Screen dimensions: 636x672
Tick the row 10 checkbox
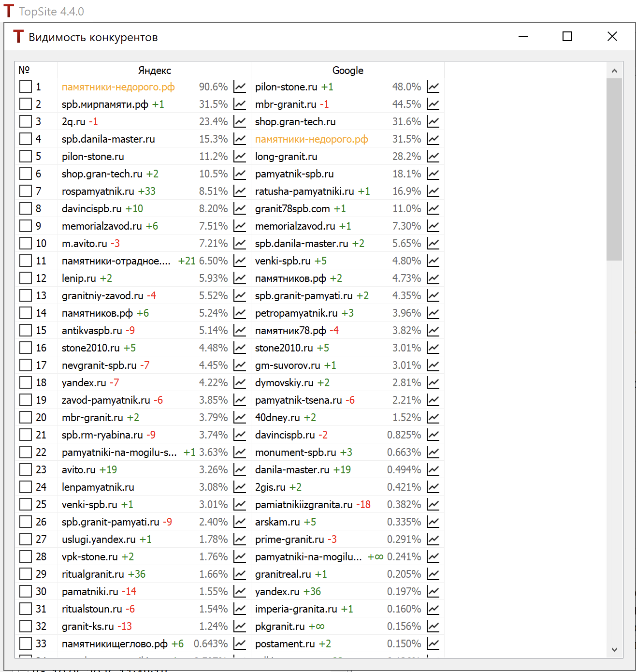pyautogui.click(x=26, y=244)
